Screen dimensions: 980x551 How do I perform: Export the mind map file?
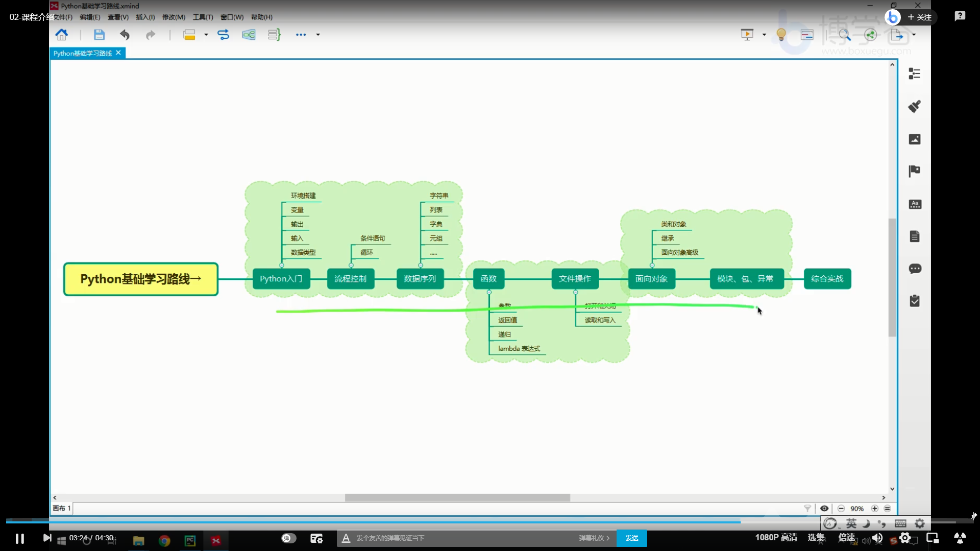(x=897, y=35)
